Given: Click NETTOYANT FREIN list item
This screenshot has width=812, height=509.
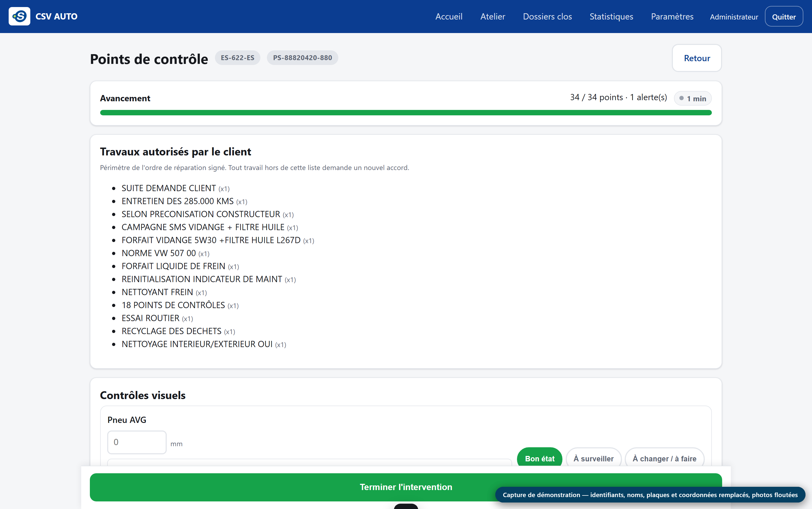Looking at the screenshot, I should tap(164, 292).
